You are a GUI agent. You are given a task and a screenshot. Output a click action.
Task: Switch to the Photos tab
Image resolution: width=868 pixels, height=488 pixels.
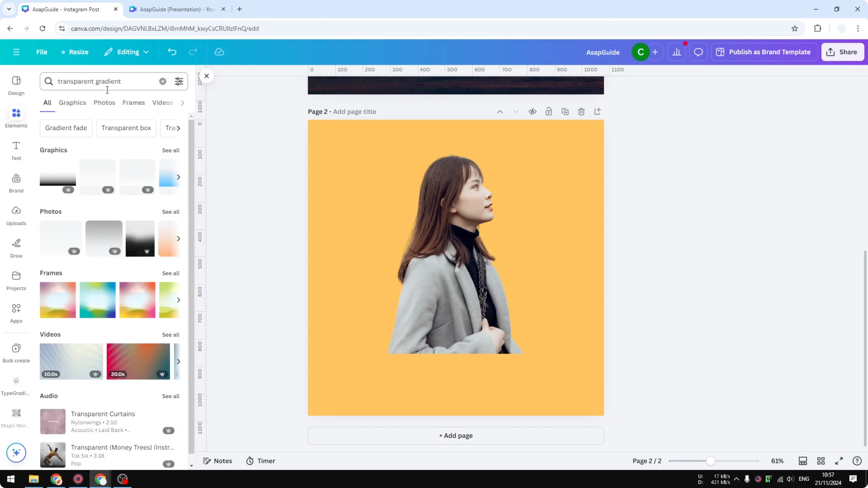pyautogui.click(x=104, y=103)
